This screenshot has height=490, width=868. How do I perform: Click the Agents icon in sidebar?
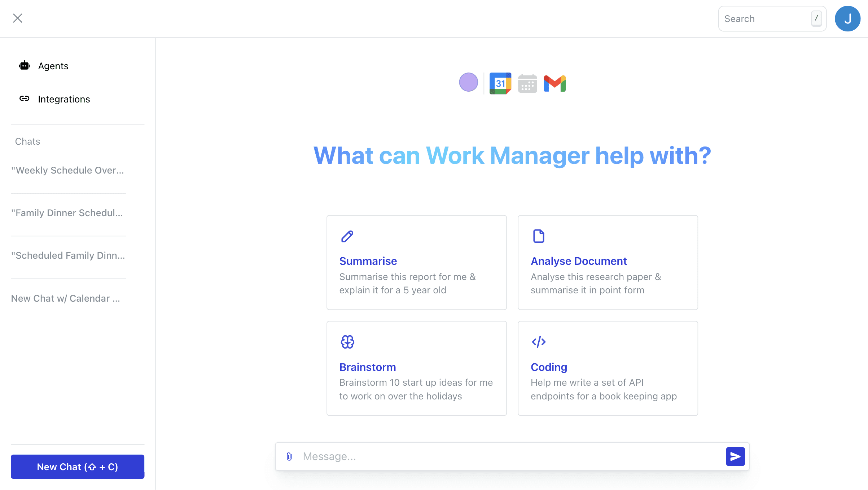click(25, 66)
